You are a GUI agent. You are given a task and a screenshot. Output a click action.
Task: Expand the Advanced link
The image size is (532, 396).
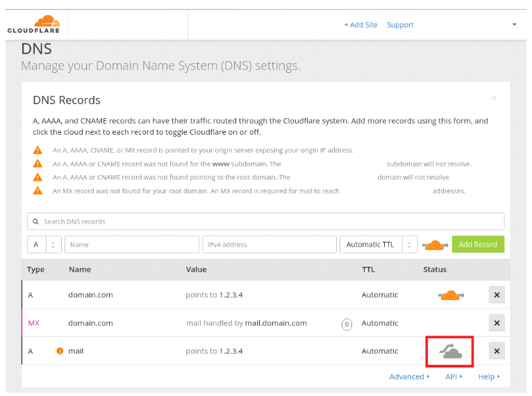(409, 377)
